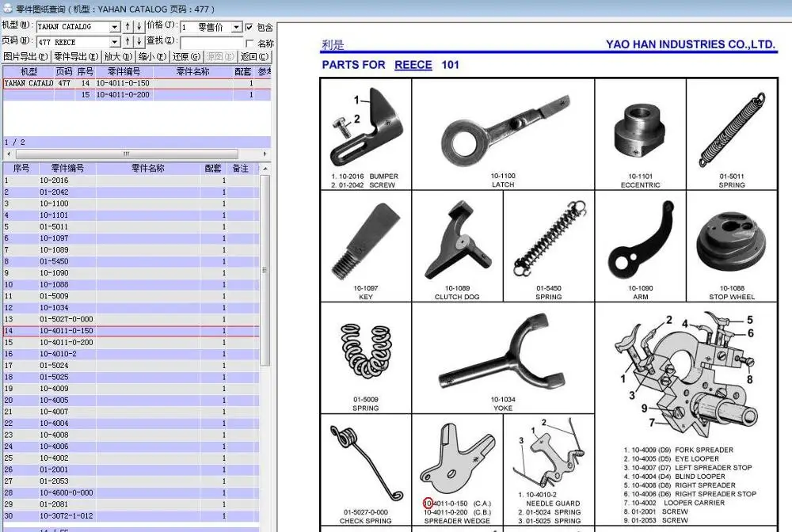Image resolution: width=792 pixels, height=532 pixels.
Task: Select part row 8 01-5450
Action: click(131, 261)
